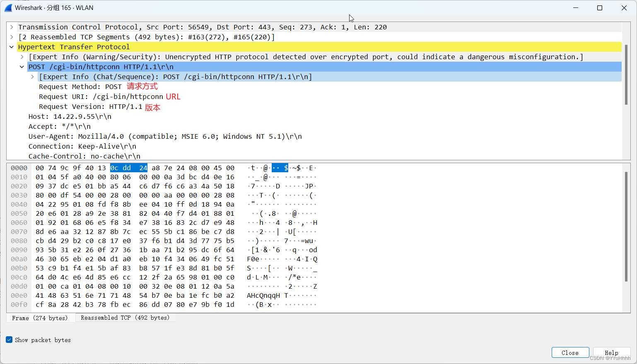Click offset 00c0 in the hex dump

pyautogui.click(x=19, y=277)
